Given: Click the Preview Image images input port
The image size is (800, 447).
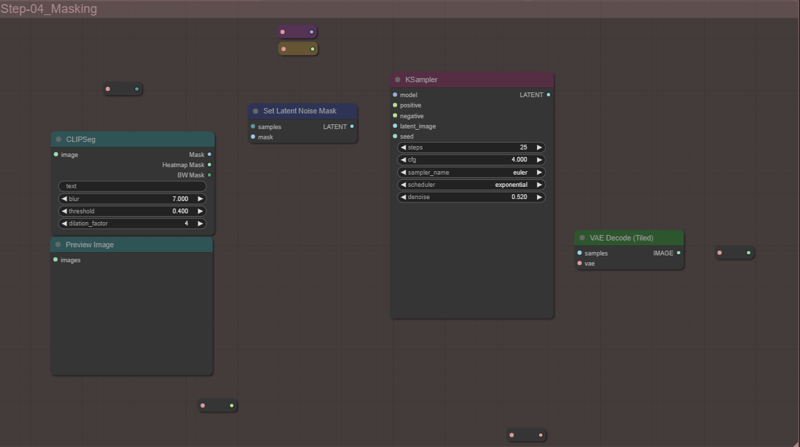Looking at the screenshot, I should pos(56,260).
